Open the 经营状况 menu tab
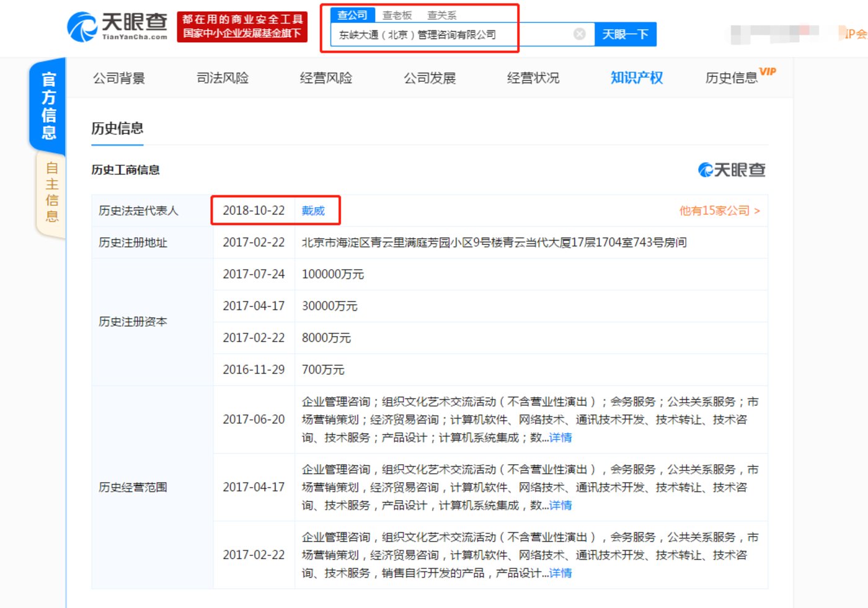The image size is (868, 608). (533, 78)
